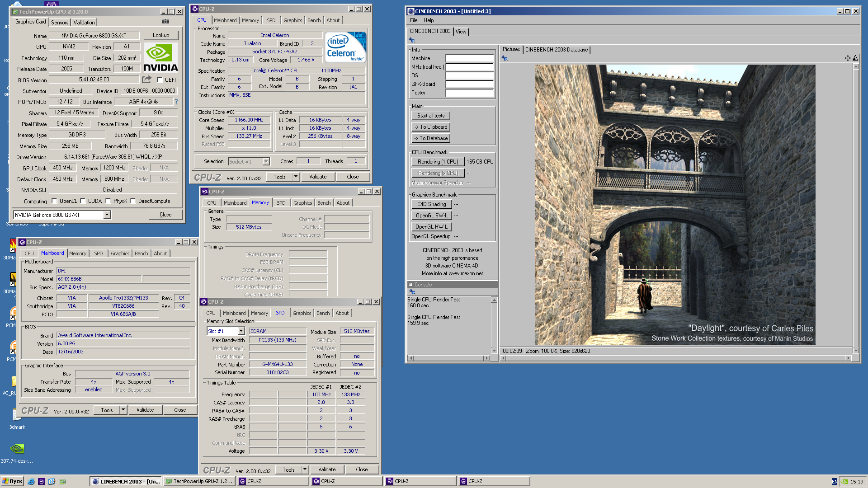Click the Close button in GPU-Z
The height and width of the screenshot is (488, 868).
click(x=165, y=215)
